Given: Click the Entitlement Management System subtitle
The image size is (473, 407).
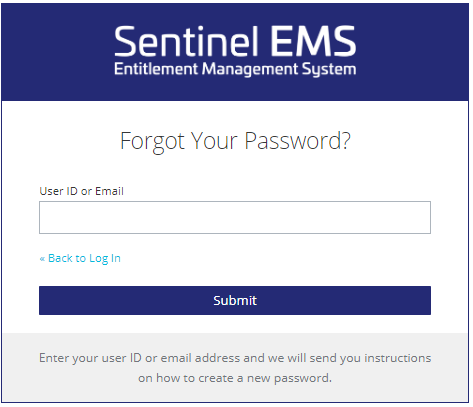Looking at the screenshot, I should pyautogui.click(x=235, y=69).
